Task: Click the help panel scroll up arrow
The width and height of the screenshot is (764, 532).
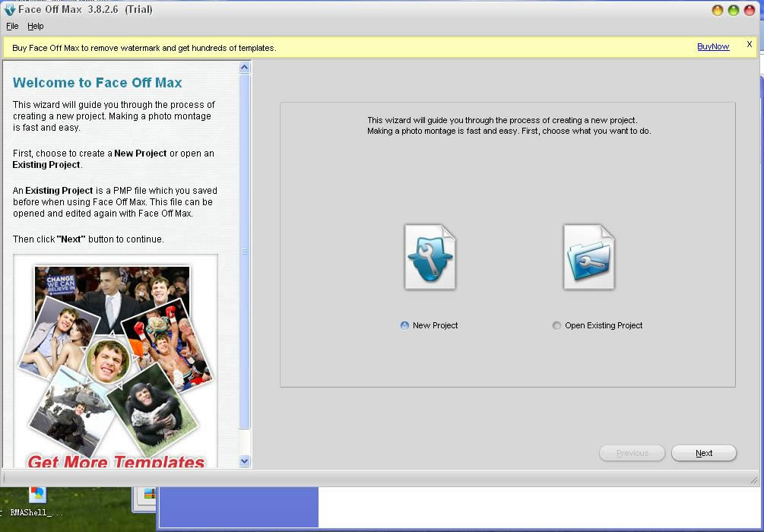Action: tap(245, 67)
